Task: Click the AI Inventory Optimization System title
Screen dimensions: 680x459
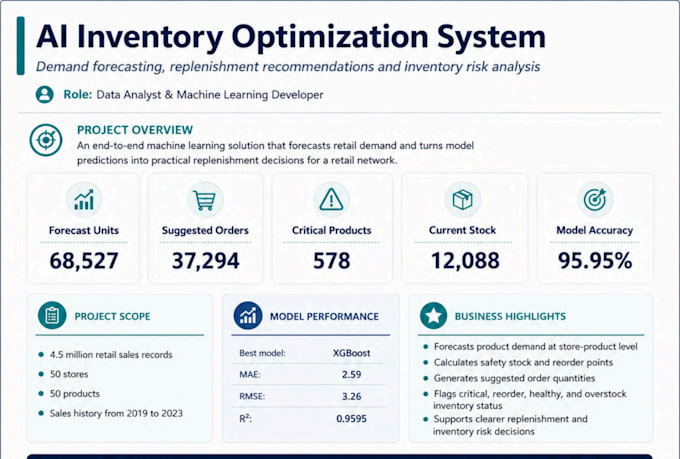Action: click(x=291, y=37)
